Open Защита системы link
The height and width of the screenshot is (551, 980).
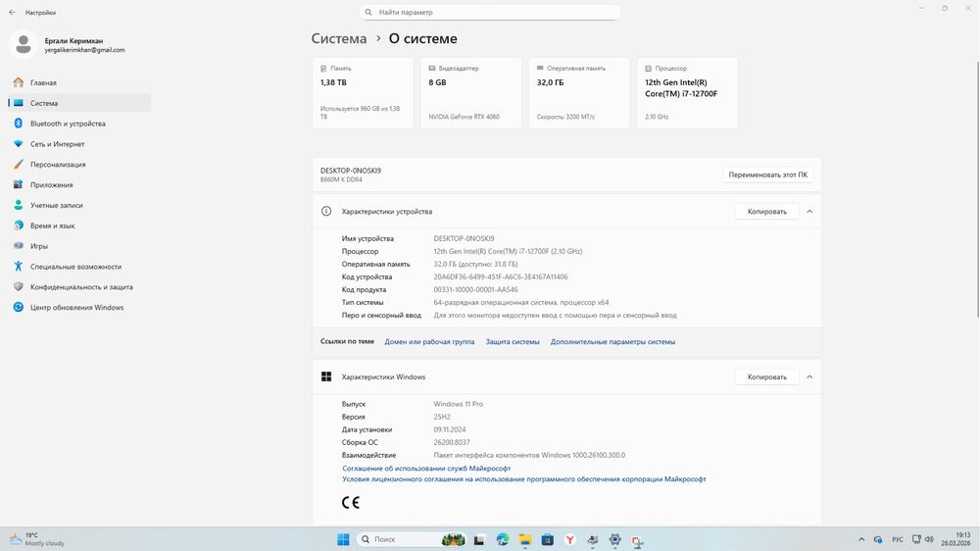point(513,342)
